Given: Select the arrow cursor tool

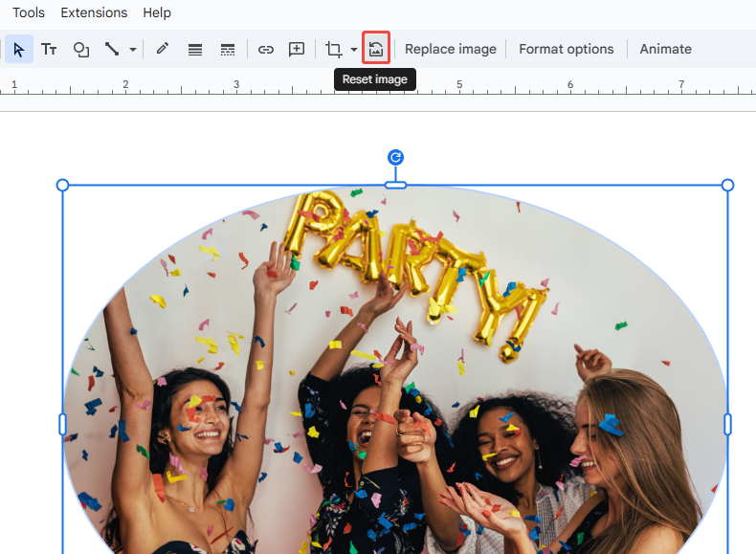Looking at the screenshot, I should tap(19, 49).
